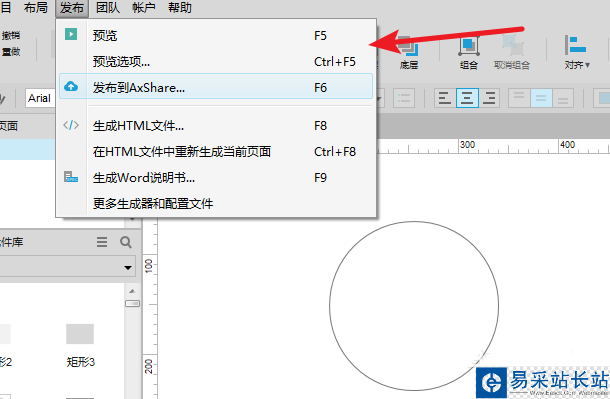Choose 生成HTML文件... menu entry
Screen dimensions: 610x399
tap(216, 126)
